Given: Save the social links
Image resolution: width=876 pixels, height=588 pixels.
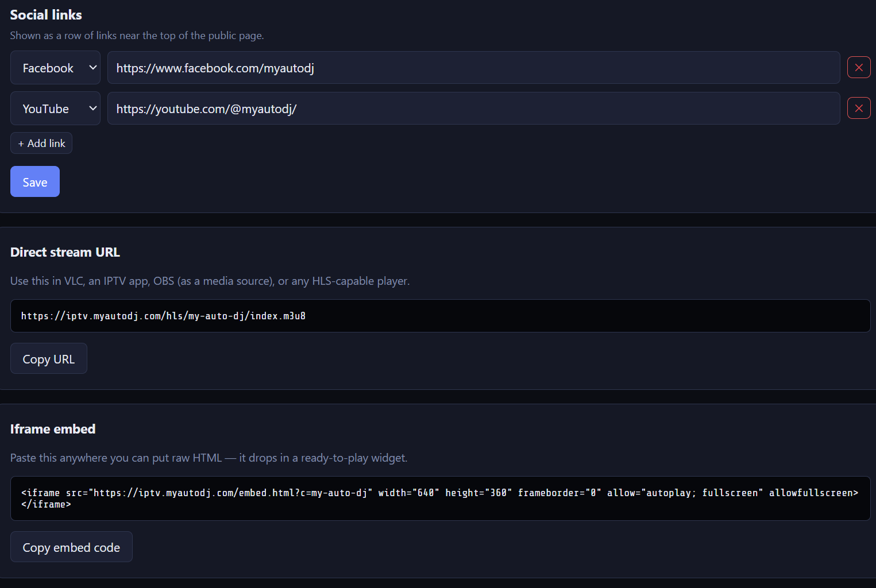Looking at the screenshot, I should [35, 181].
